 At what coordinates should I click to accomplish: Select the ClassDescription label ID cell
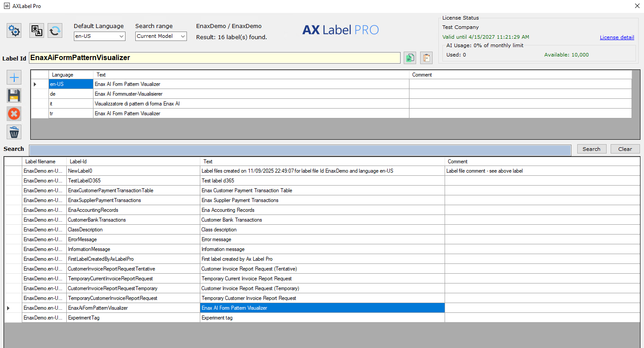coord(133,230)
